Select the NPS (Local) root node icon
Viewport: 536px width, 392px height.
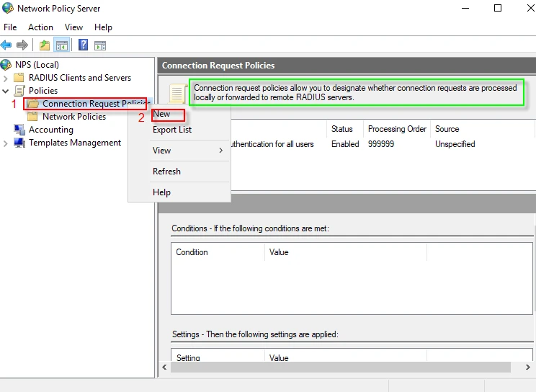6,65
